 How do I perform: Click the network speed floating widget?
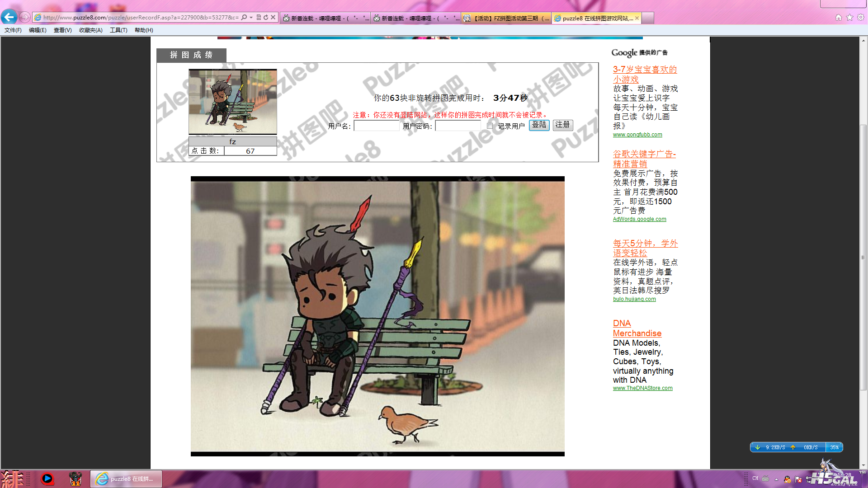pyautogui.click(x=796, y=447)
